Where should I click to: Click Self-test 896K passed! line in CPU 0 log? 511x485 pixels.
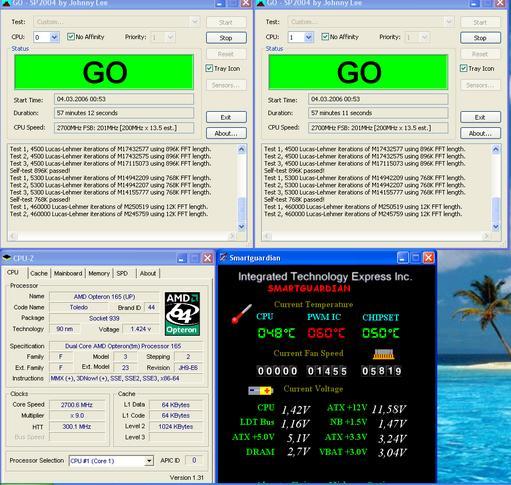click(40, 171)
